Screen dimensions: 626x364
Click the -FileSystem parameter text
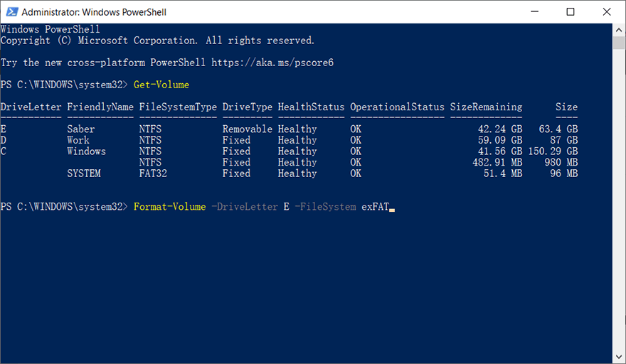325,207
